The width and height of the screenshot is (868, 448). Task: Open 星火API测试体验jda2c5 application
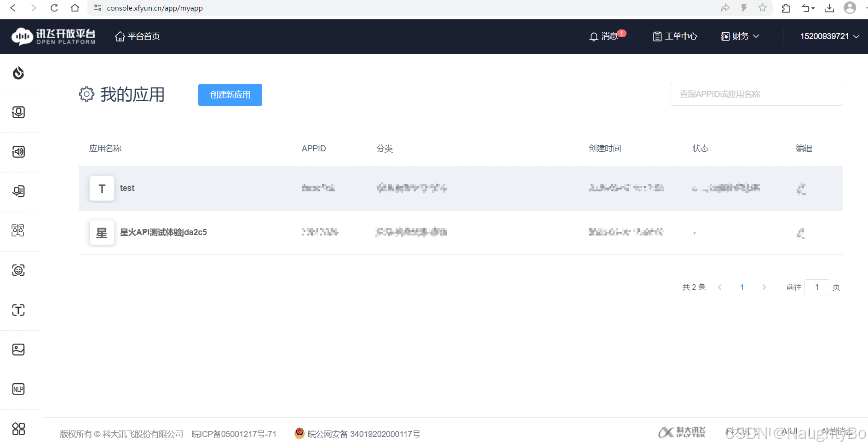[163, 232]
